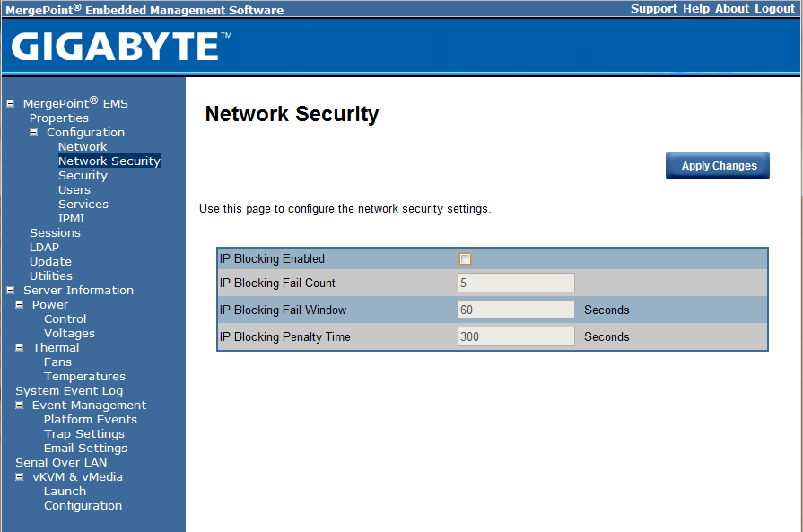The height and width of the screenshot is (532, 803).
Task: Collapse the Event Management tree node
Action: coord(20,405)
